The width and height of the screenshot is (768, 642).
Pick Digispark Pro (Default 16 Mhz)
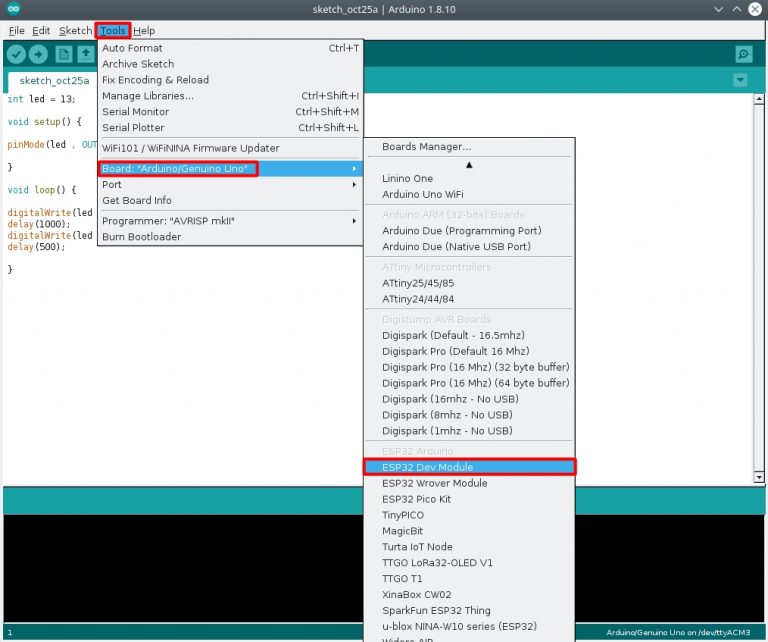tap(469, 351)
